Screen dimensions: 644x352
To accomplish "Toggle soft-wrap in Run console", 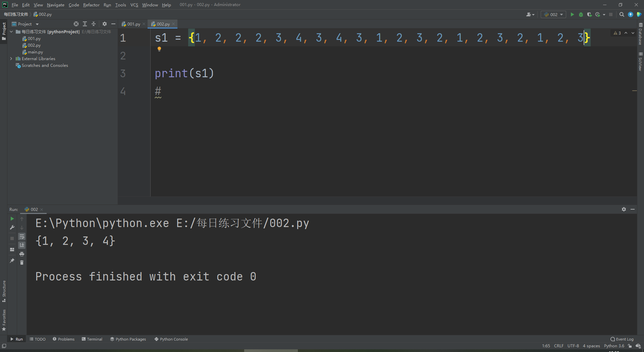I will [x=22, y=236].
